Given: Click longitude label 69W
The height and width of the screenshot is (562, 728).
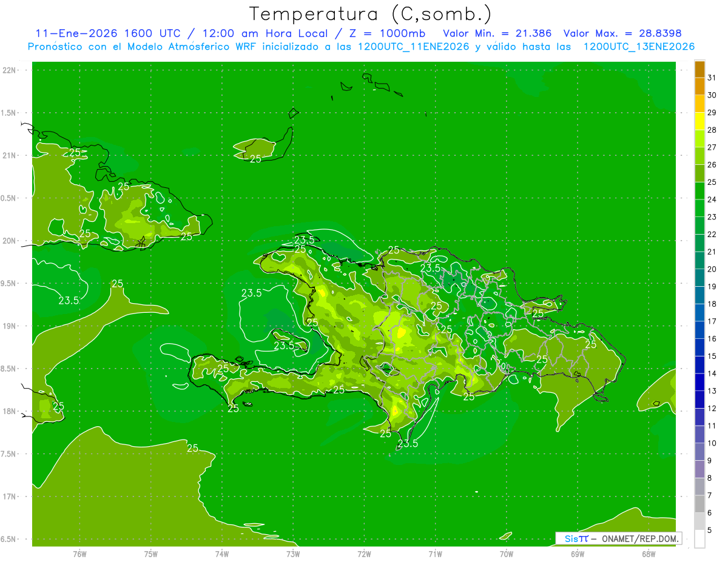Looking at the screenshot, I should pyautogui.click(x=578, y=554).
